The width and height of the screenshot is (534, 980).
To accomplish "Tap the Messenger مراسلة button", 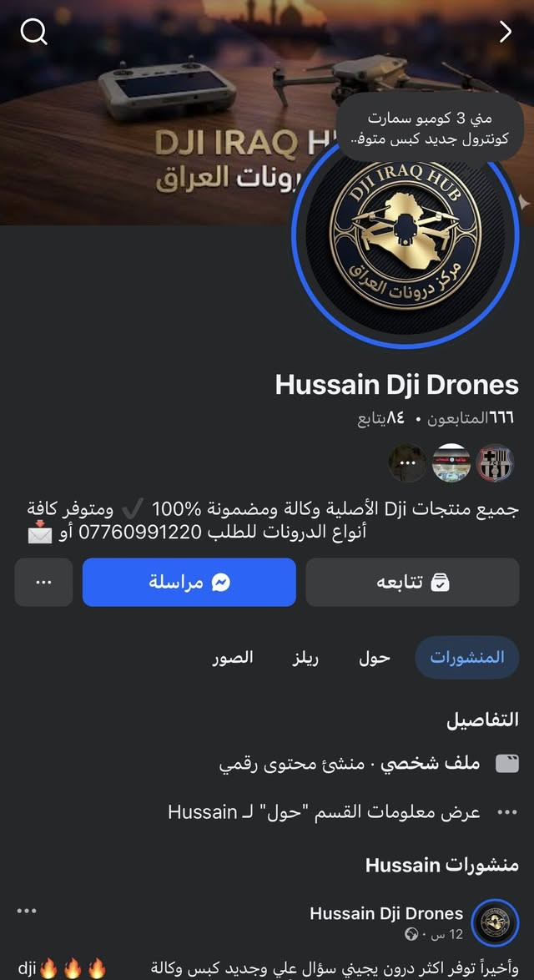I will click(x=189, y=583).
